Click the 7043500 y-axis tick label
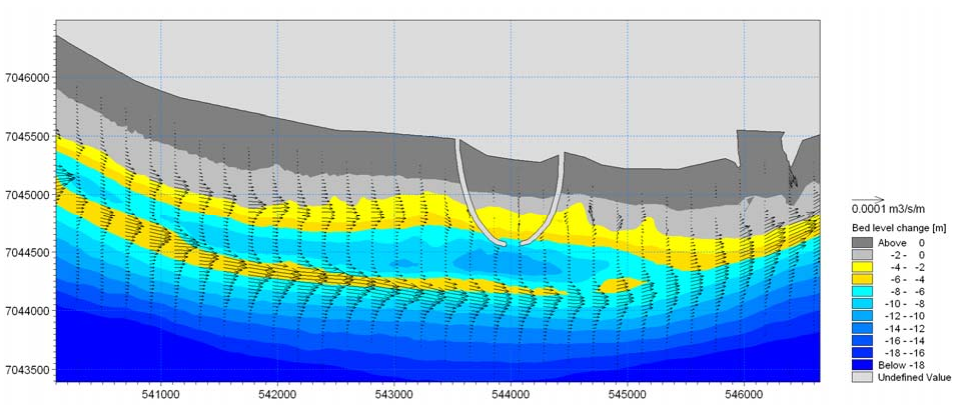957x405 pixels. click(x=26, y=370)
